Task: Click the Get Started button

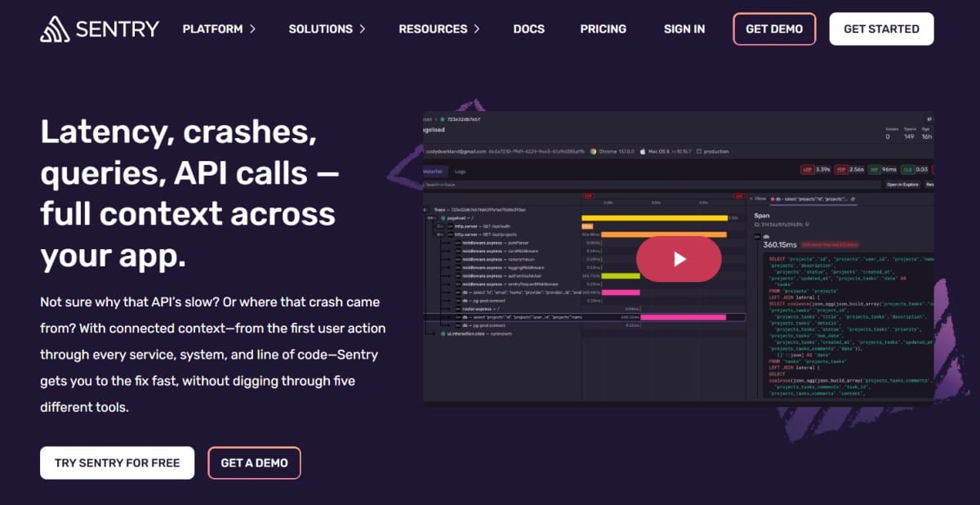Action: tap(881, 29)
